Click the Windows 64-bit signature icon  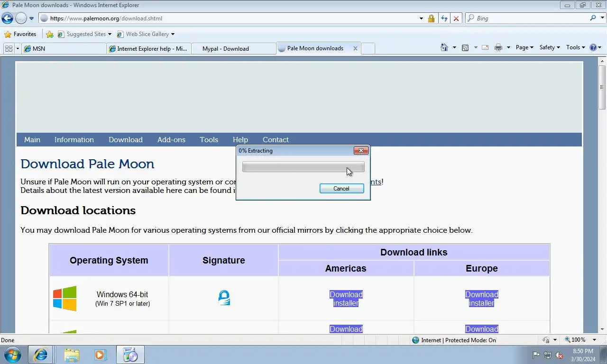tap(224, 298)
